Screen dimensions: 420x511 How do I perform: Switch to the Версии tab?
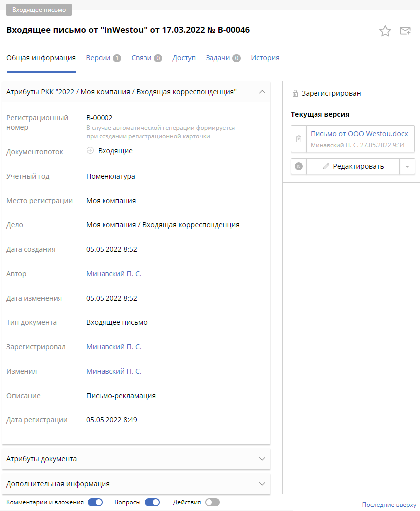pyautogui.click(x=98, y=58)
